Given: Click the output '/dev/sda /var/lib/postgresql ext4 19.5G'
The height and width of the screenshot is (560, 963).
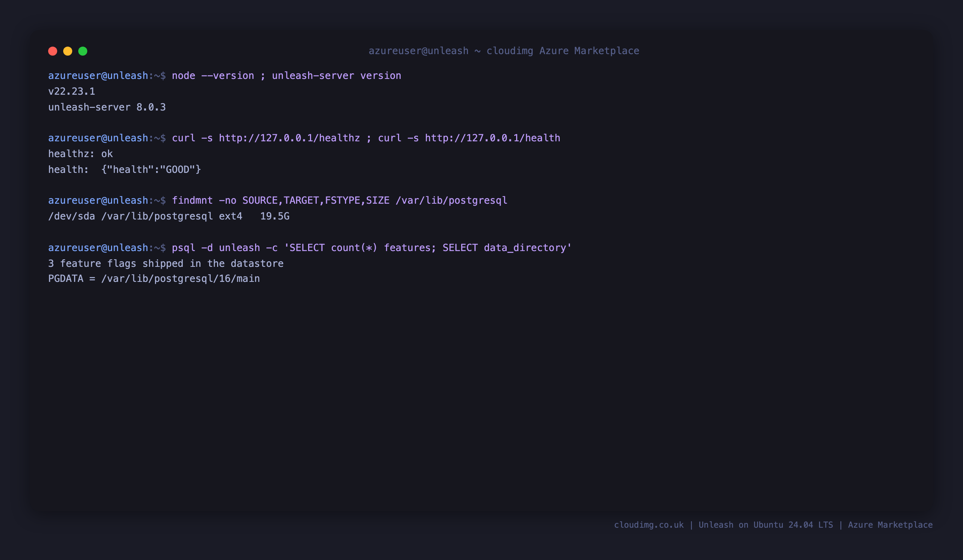Looking at the screenshot, I should click(x=169, y=216).
